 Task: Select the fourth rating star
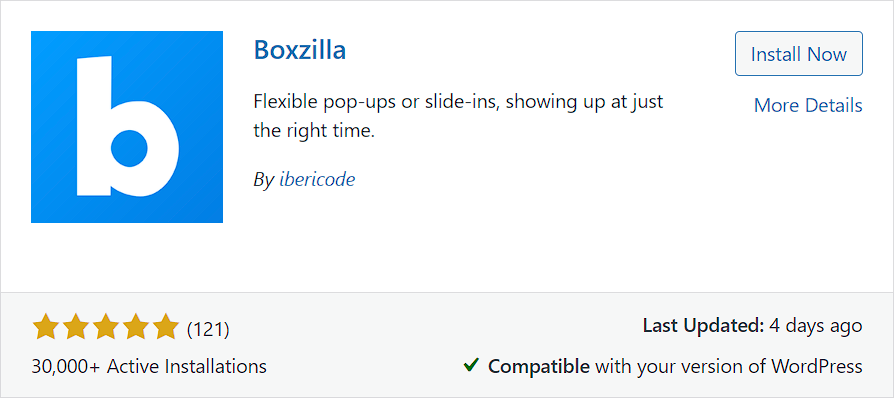coord(136,327)
